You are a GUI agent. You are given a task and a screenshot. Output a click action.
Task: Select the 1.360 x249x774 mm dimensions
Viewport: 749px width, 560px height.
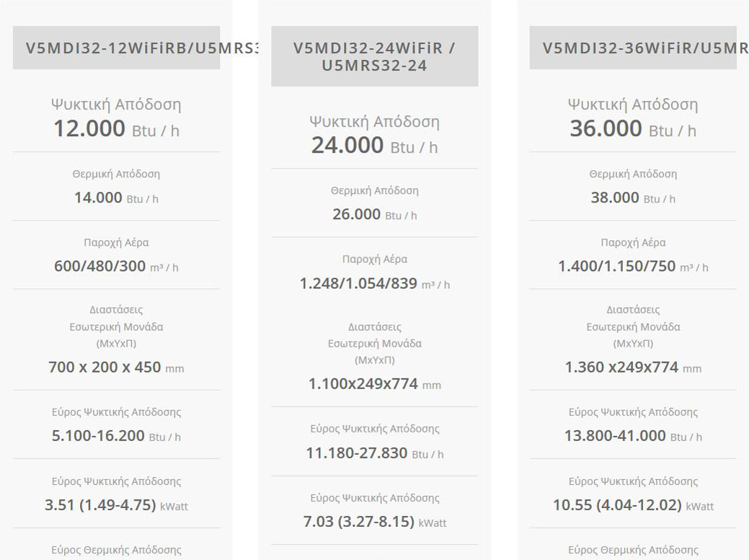coord(633,367)
